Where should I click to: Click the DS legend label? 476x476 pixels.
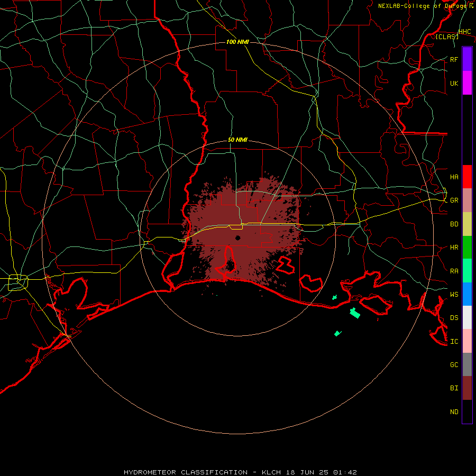tap(454, 318)
